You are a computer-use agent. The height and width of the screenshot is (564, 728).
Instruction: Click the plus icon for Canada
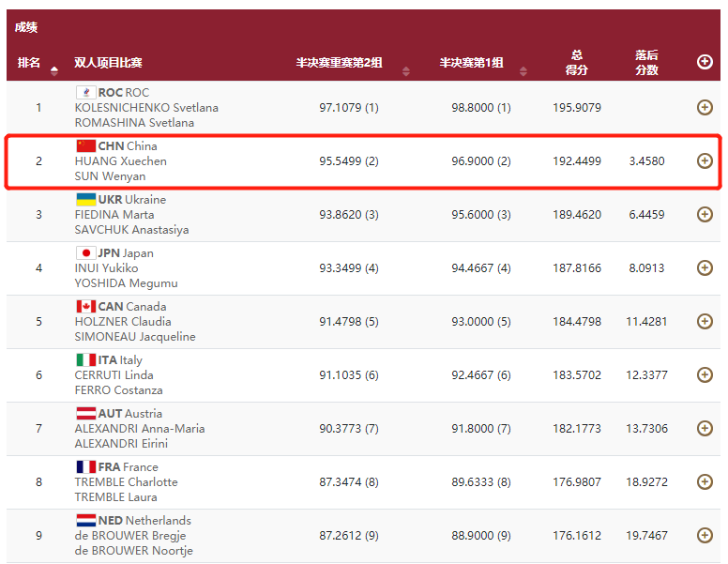click(705, 322)
